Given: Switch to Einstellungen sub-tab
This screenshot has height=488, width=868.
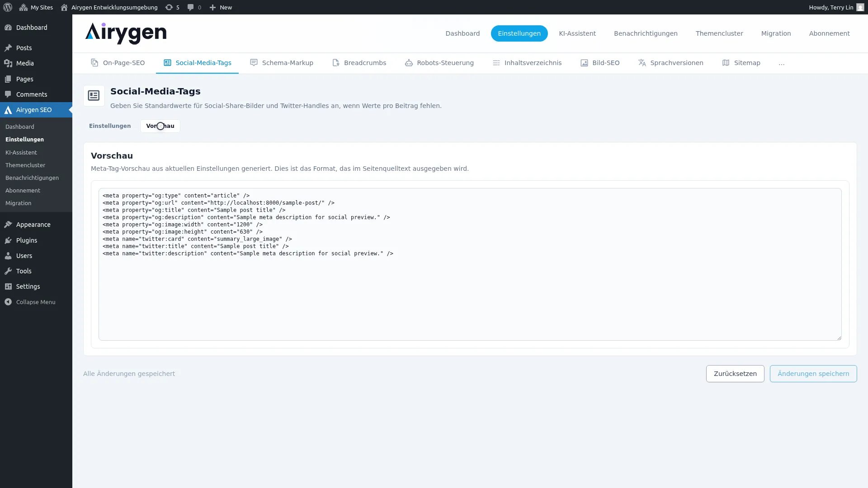Looking at the screenshot, I should 110,126.
